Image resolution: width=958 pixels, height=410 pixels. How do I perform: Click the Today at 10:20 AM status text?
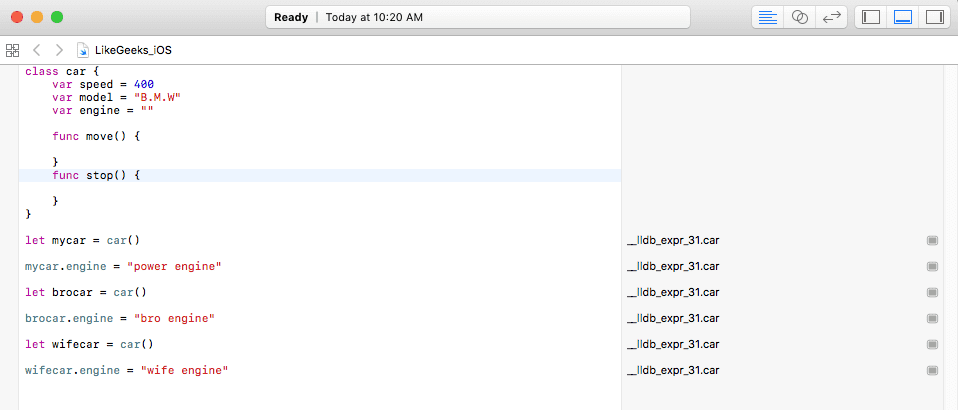click(x=374, y=17)
